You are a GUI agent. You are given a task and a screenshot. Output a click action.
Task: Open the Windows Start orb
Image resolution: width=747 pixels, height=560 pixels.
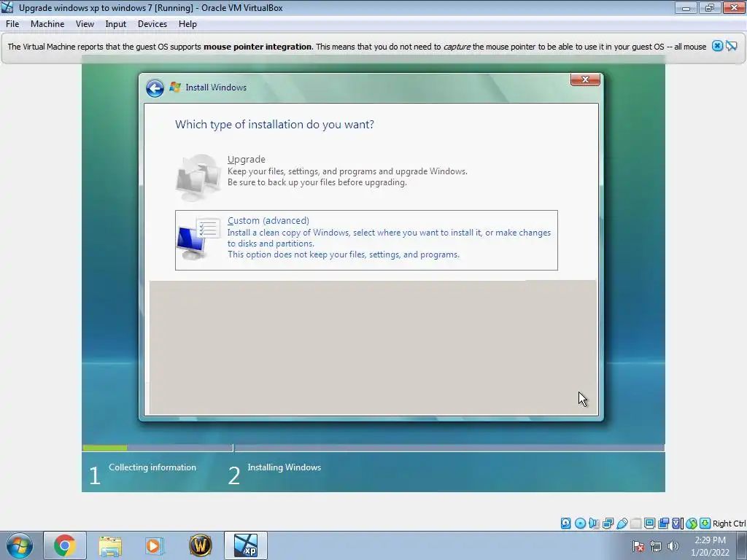[20, 545]
